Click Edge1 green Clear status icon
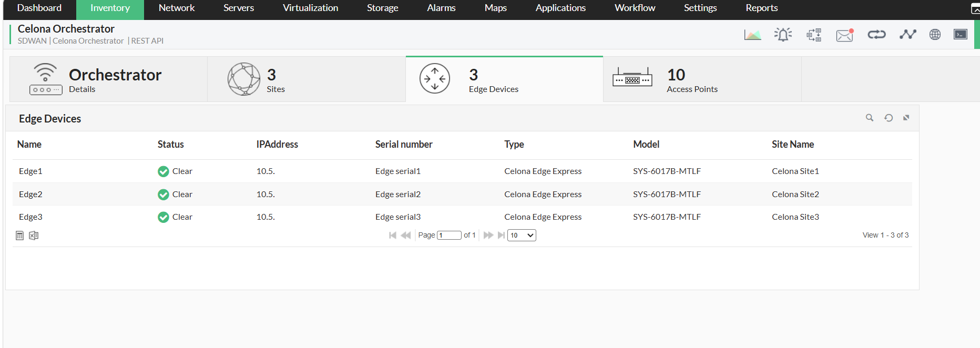Screen dimensions: 980x348 164,171
